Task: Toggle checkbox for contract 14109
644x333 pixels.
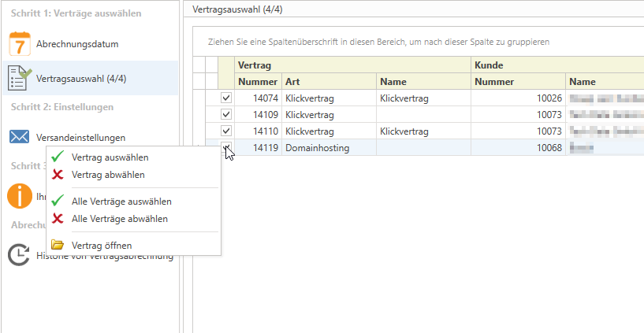Action: click(226, 115)
